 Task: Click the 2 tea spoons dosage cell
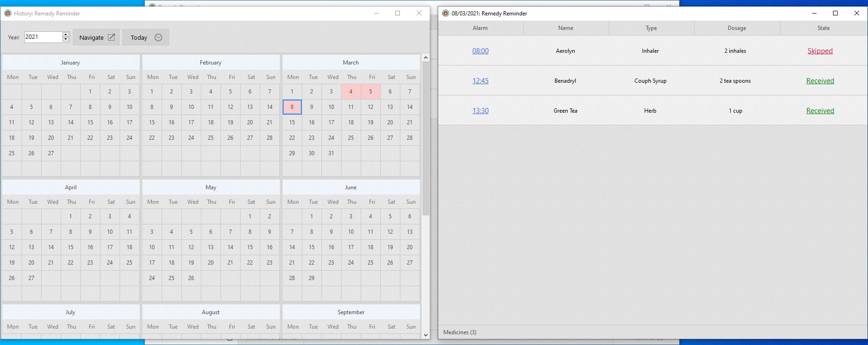tap(735, 81)
